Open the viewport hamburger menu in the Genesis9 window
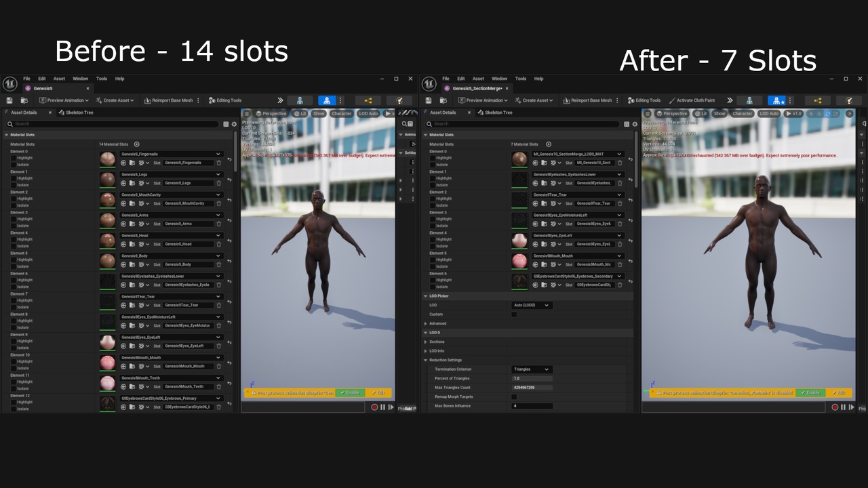Viewport: 868px width, 488px height. 247,113
